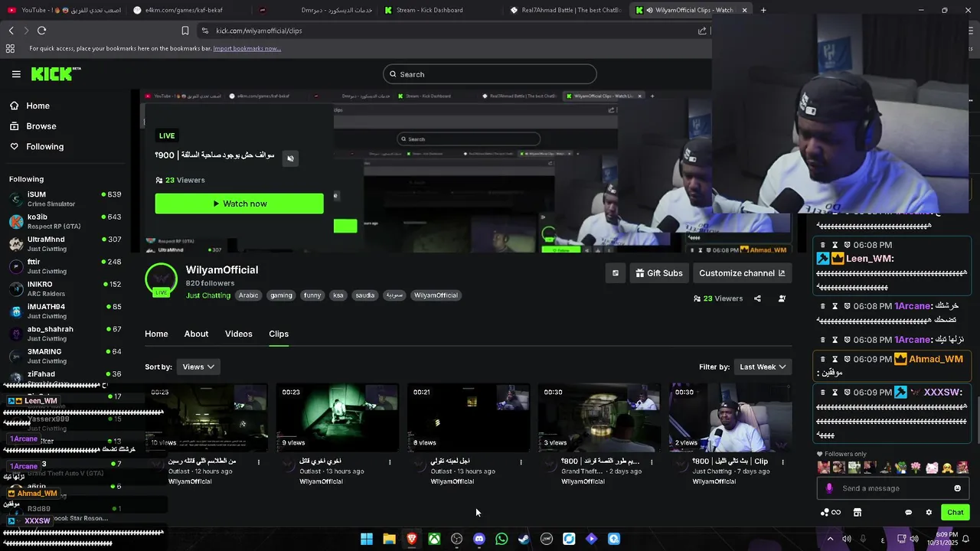Open the hamburger sidebar menu
980x551 pixels.
click(x=16, y=74)
